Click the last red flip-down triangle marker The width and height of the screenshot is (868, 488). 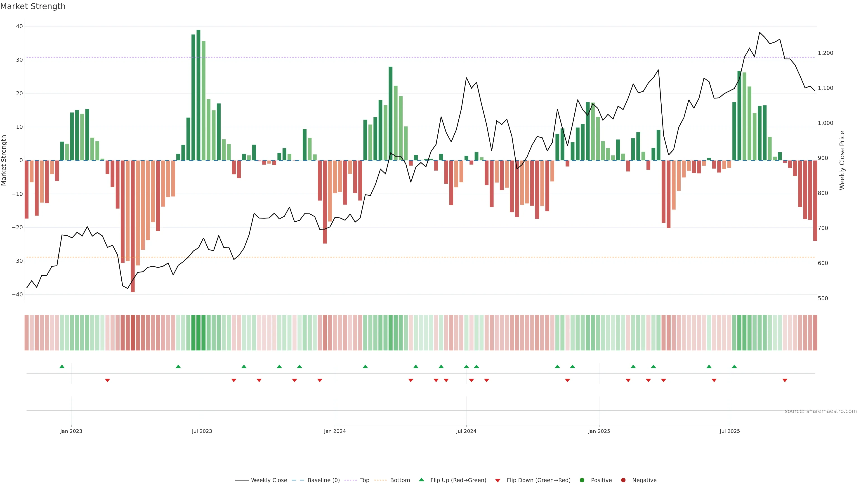pos(785,380)
